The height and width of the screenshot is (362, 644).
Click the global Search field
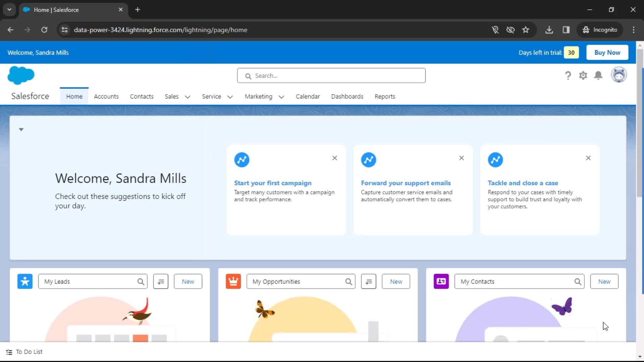tap(331, 76)
